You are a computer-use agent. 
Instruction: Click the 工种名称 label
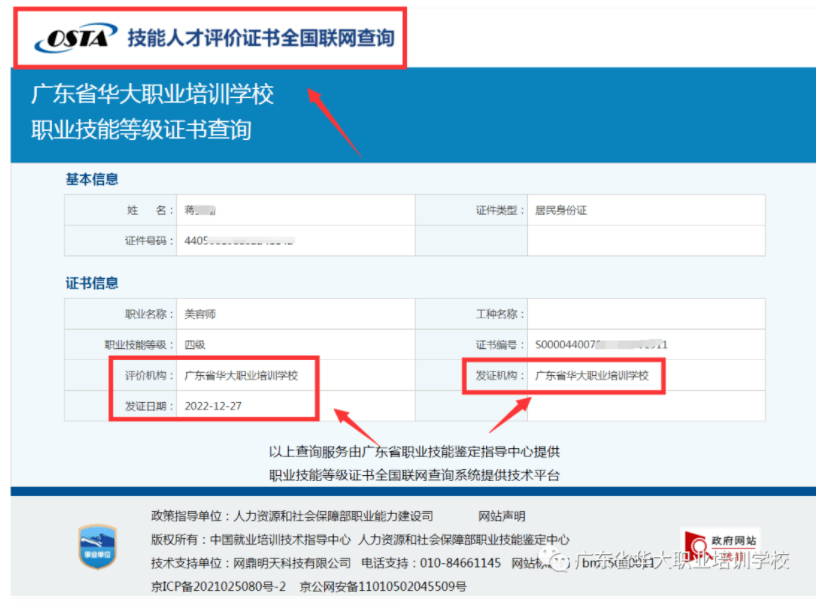pyautogui.click(x=500, y=314)
